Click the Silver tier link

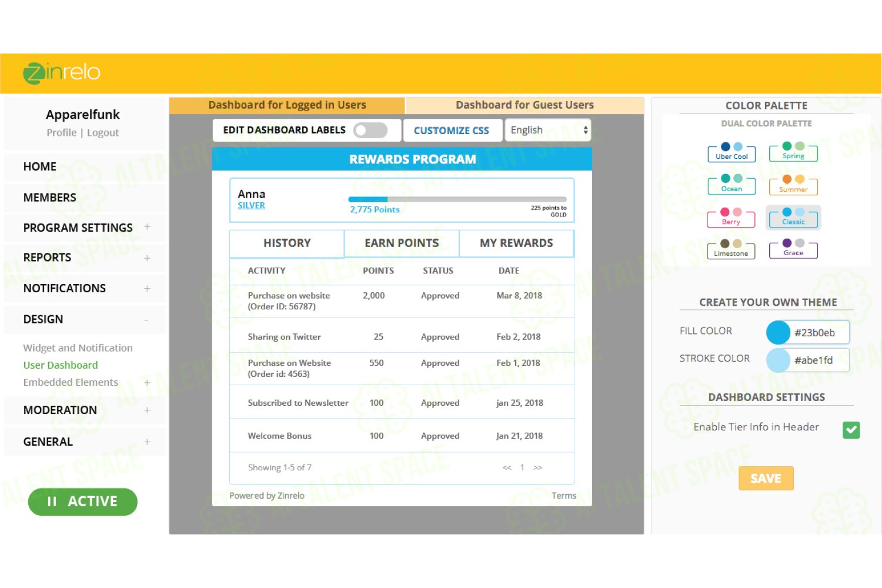pyautogui.click(x=251, y=206)
